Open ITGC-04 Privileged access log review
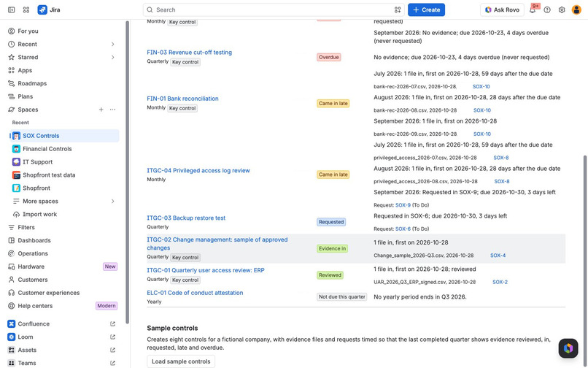This screenshot has height=368, width=588. [x=198, y=170]
